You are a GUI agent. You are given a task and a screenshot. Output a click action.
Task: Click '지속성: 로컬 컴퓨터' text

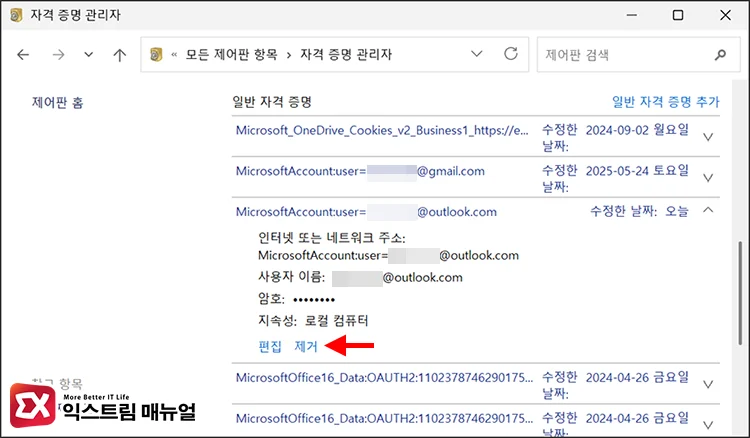coord(313,320)
